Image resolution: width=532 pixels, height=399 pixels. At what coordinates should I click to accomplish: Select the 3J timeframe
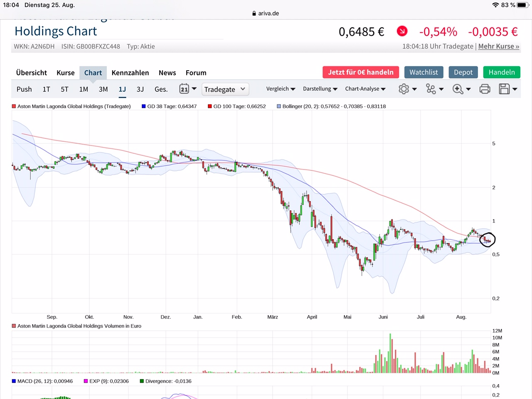(x=140, y=89)
